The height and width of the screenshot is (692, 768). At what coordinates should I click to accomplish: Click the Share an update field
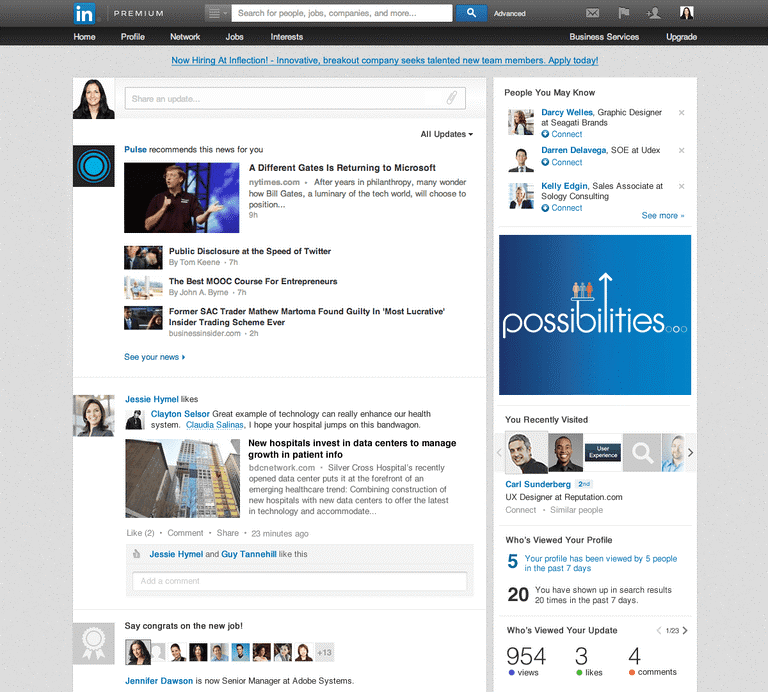[285, 99]
